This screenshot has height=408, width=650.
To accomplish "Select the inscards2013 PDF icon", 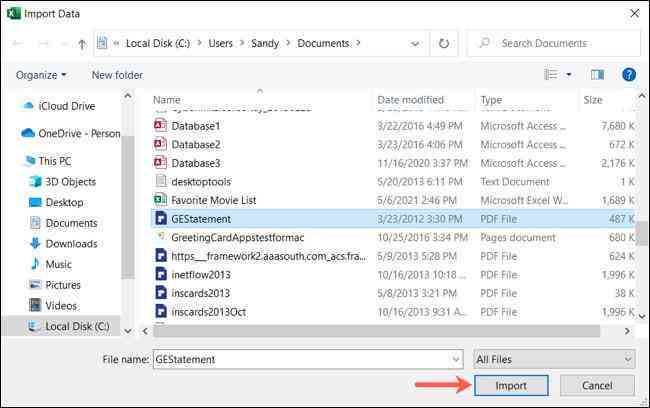I will point(161,293).
